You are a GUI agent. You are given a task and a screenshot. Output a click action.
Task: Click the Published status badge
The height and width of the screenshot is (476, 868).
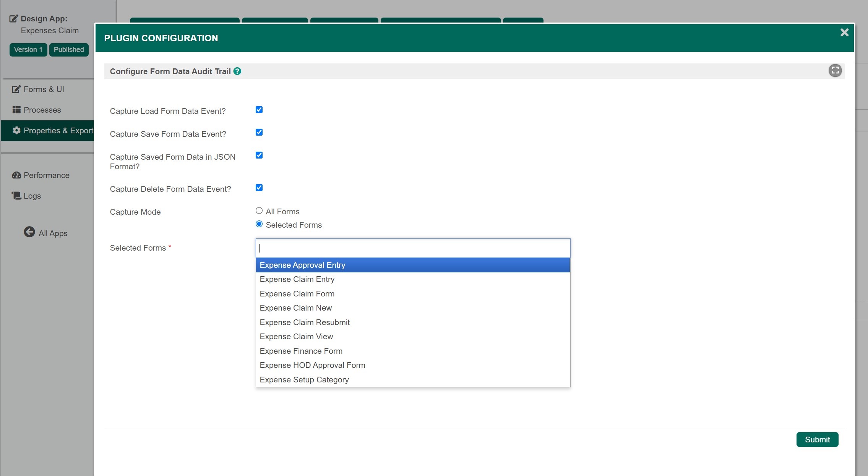pyautogui.click(x=69, y=50)
